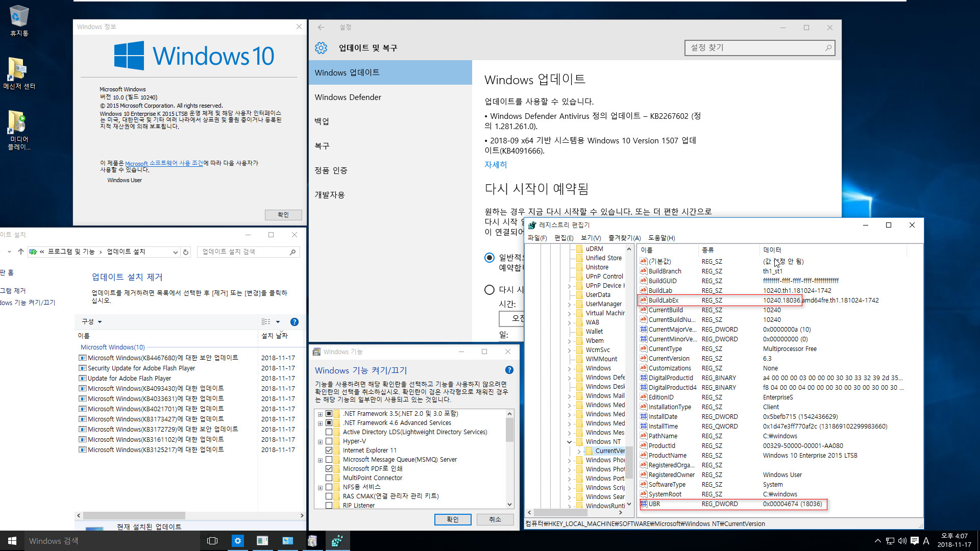Image resolution: width=980 pixels, height=551 pixels.
Task: Show hidden tray icons chevron
Action: click(x=877, y=541)
